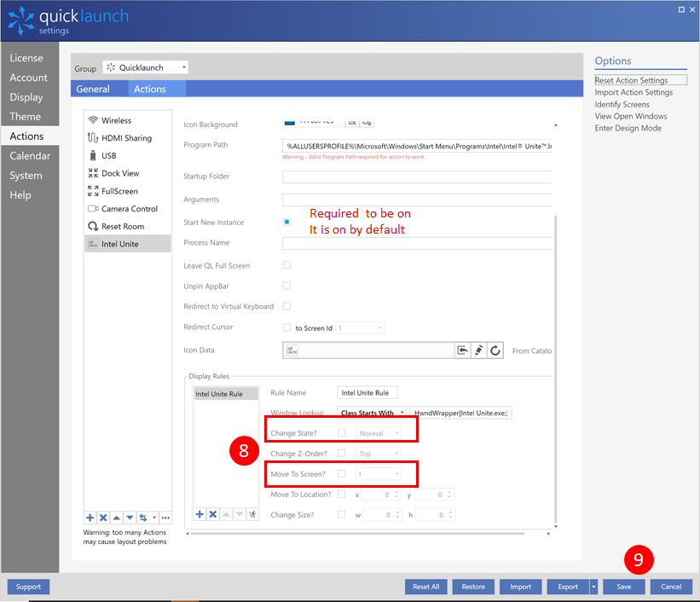Open the License section in sidebar

coord(30,58)
